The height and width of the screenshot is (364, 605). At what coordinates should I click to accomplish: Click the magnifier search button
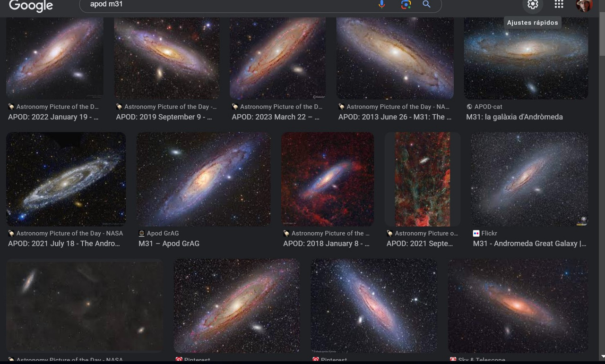point(427,4)
